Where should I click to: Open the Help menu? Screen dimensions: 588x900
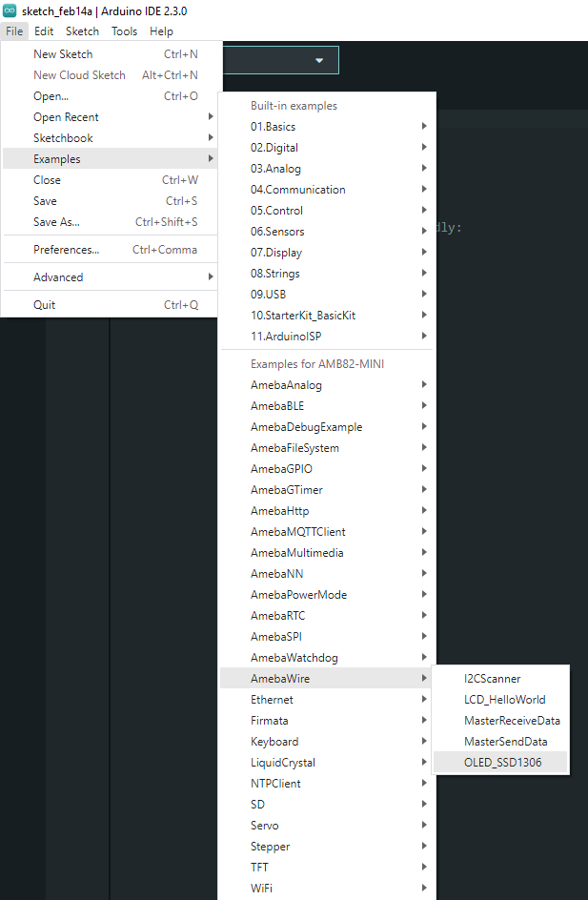pos(161,31)
